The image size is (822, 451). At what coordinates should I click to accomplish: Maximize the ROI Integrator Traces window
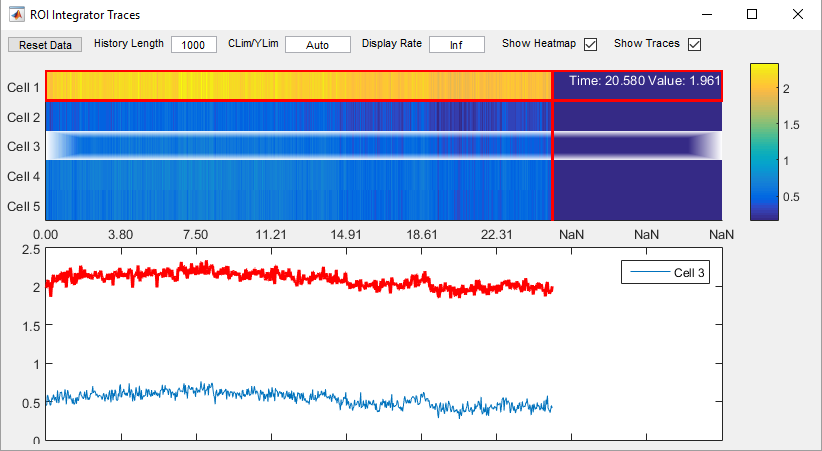point(752,15)
